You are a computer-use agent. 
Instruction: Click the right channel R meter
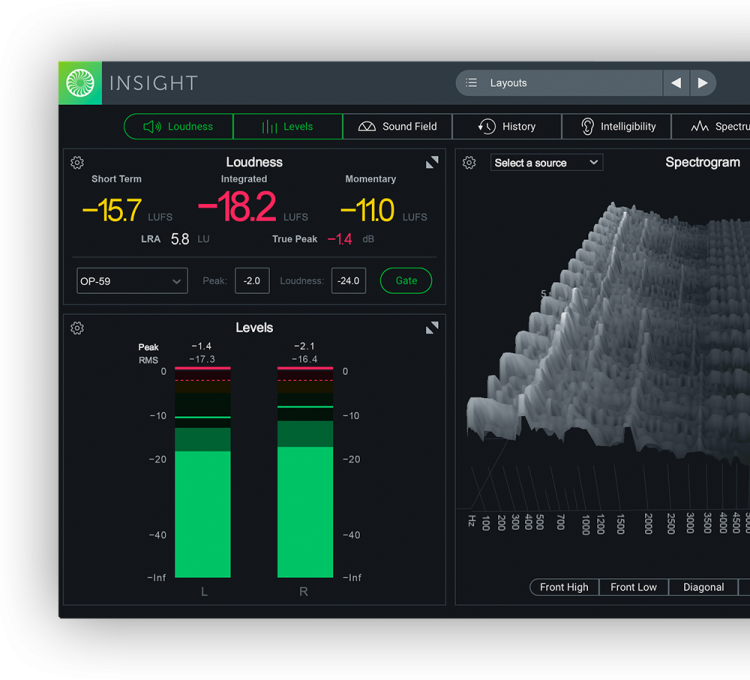pos(305,472)
